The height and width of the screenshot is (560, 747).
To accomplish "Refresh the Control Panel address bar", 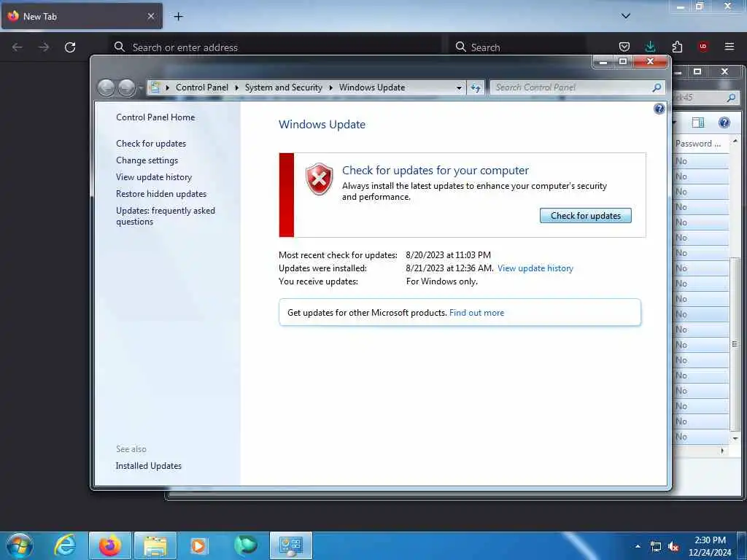I will tap(476, 87).
